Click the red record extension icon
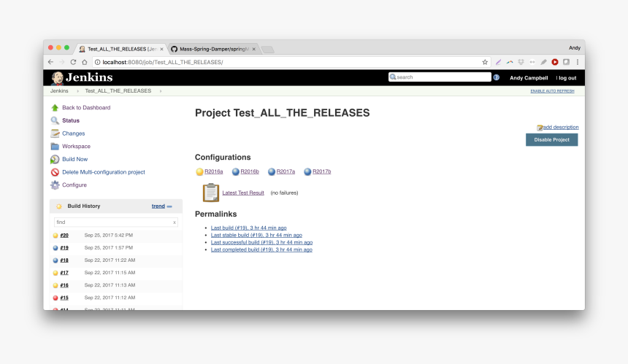Image resolution: width=628 pixels, height=364 pixels. pos(555,62)
